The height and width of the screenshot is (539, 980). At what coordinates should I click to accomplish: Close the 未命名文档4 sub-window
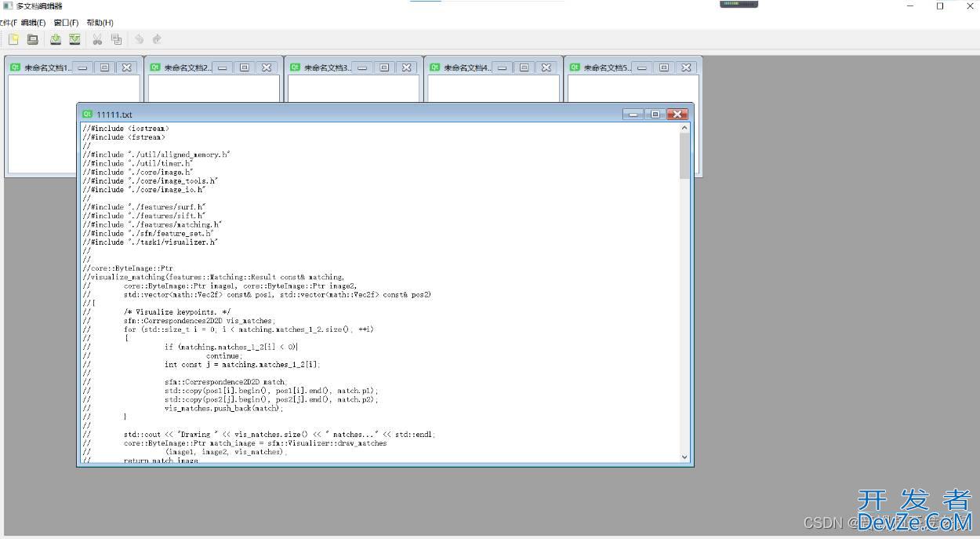click(x=546, y=67)
